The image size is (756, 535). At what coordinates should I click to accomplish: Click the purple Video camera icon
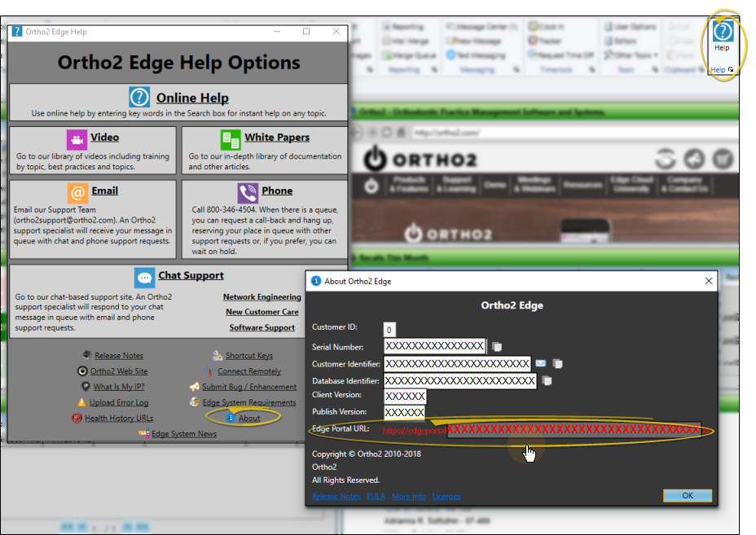pos(77,140)
